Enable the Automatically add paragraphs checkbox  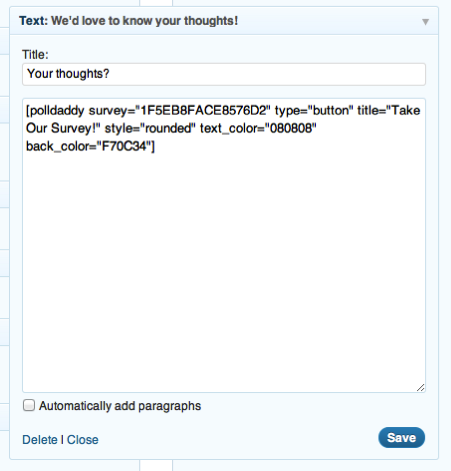click(29, 405)
